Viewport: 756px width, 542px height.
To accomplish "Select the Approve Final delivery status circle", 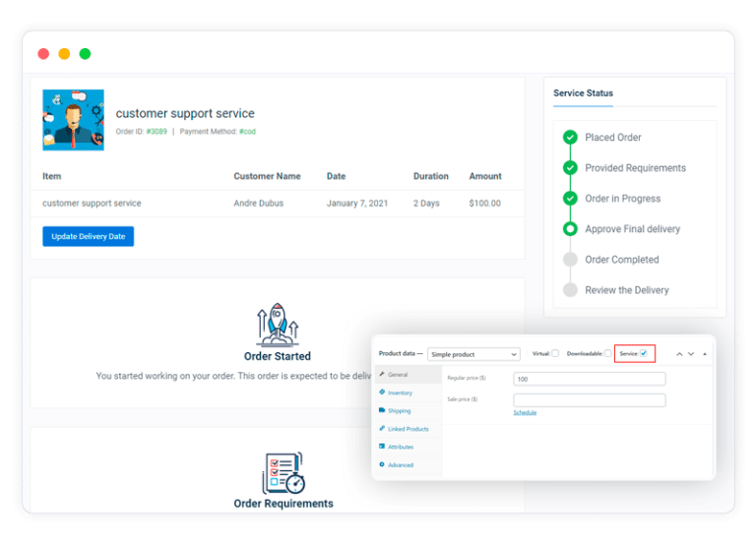I will tap(570, 229).
